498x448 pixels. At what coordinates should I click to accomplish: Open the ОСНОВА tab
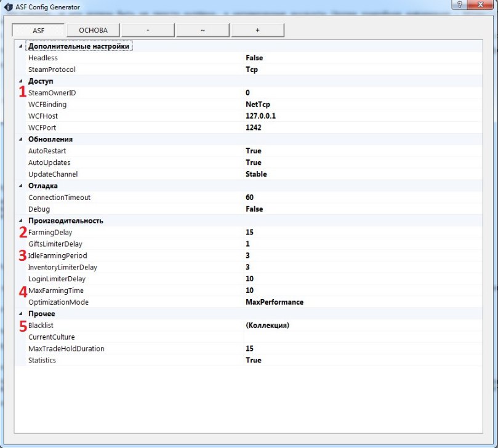pyautogui.click(x=93, y=30)
